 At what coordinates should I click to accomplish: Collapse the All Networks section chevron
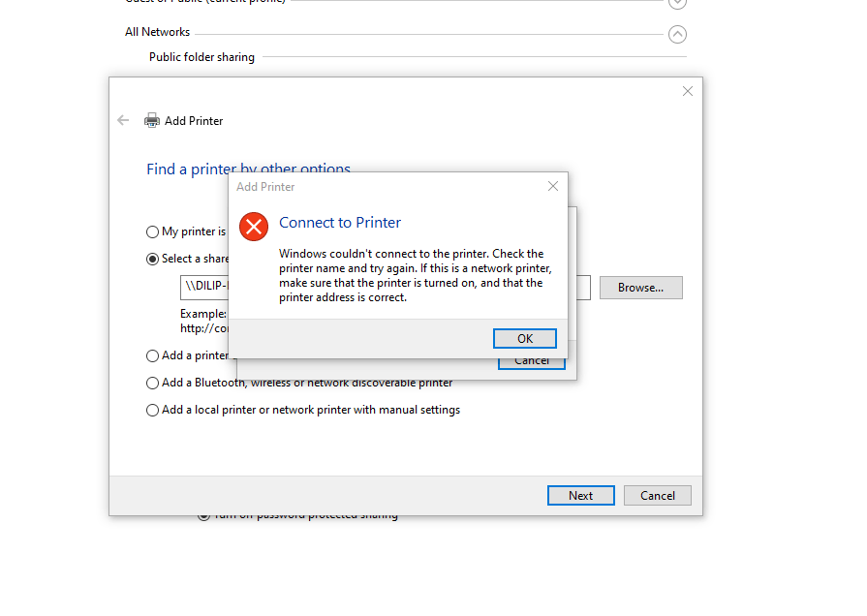[x=677, y=34]
